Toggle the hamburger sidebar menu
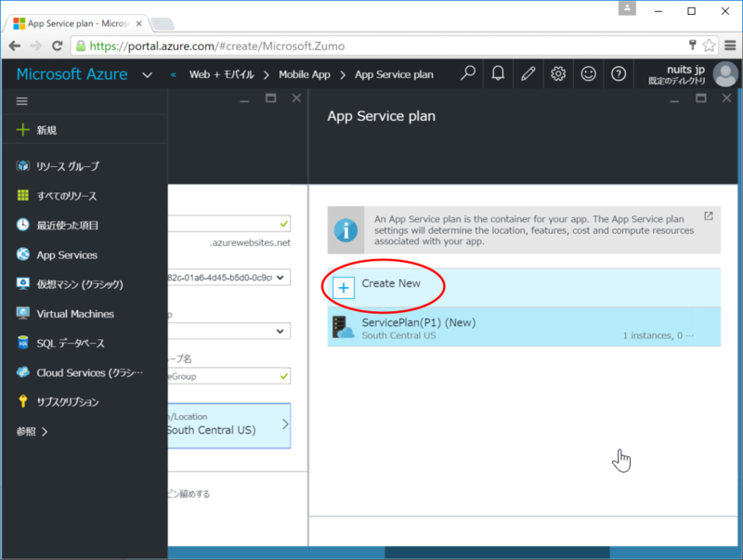 (x=21, y=101)
